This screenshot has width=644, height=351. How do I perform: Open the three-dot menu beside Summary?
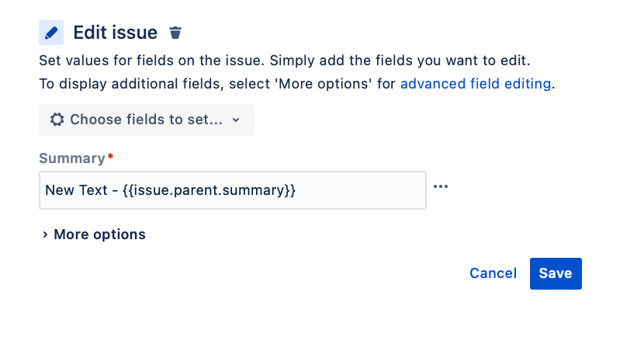pyautogui.click(x=441, y=186)
